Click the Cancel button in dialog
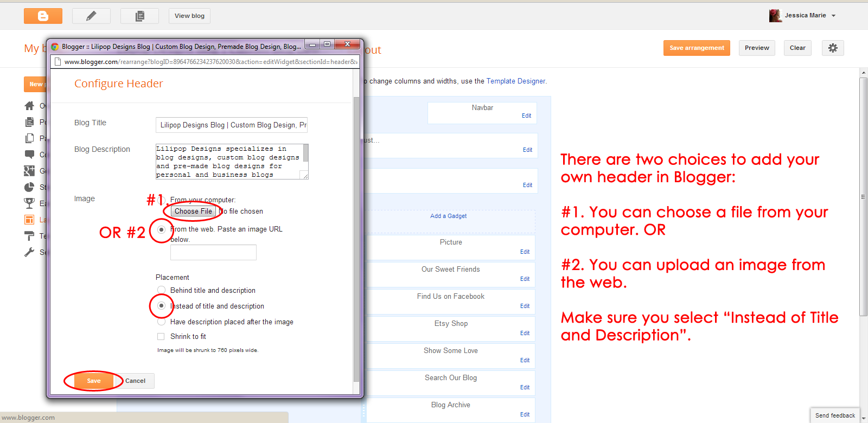This screenshot has width=868, height=423. [x=135, y=381]
